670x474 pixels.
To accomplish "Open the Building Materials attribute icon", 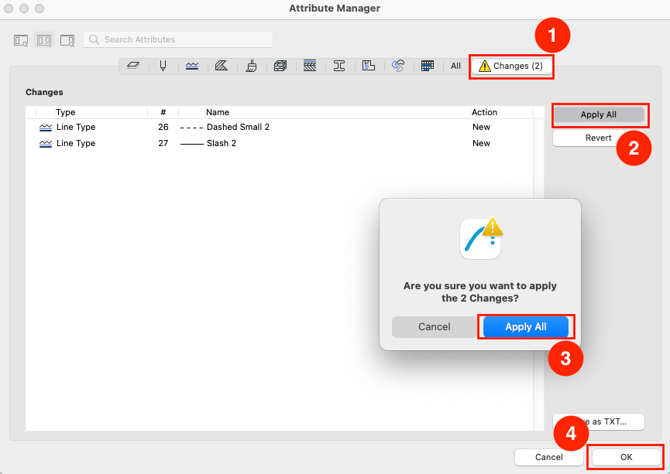I will click(280, 66).
